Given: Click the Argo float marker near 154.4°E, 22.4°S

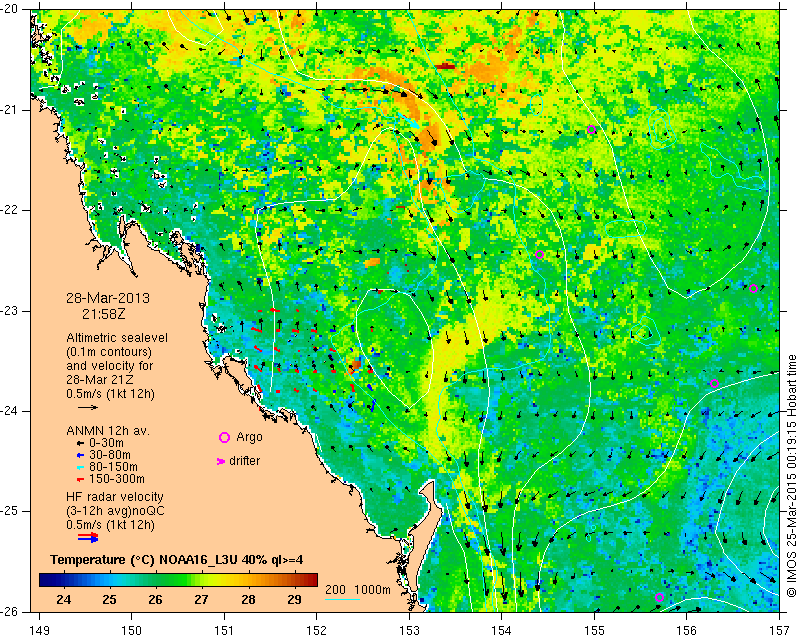Looking at the screenshot, I should [x=539, y=254].
